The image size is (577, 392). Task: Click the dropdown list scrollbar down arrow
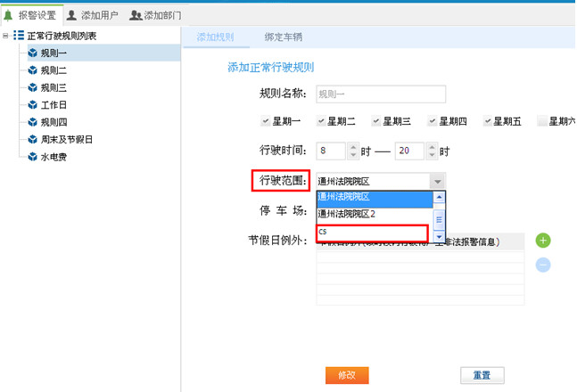pos(439,236)
